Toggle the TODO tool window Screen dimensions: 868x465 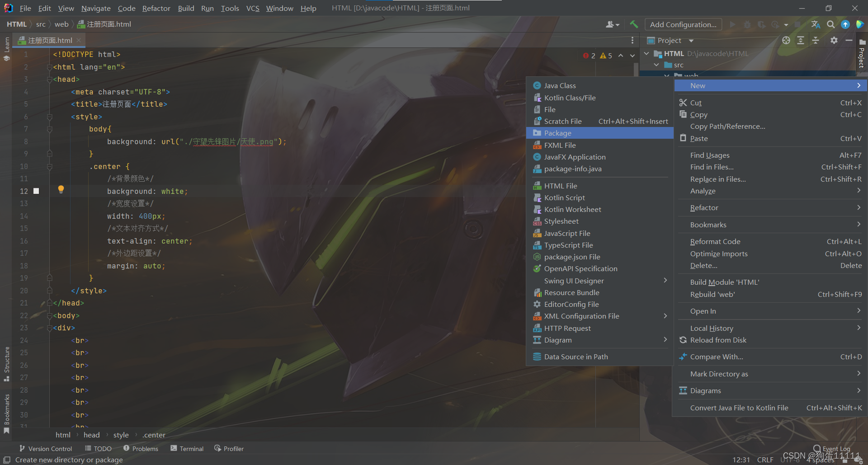tap(98, 448)
